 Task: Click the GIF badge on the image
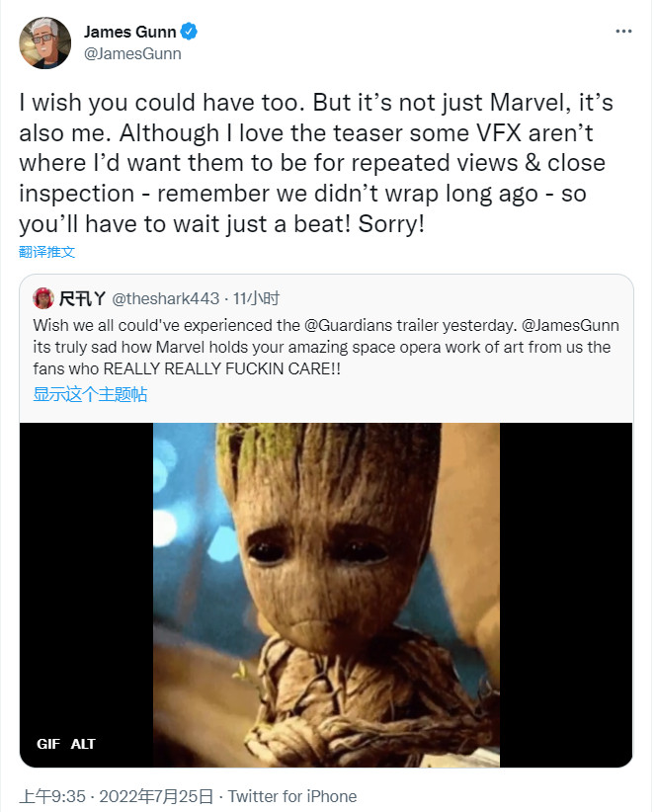[x=47, y=744]
